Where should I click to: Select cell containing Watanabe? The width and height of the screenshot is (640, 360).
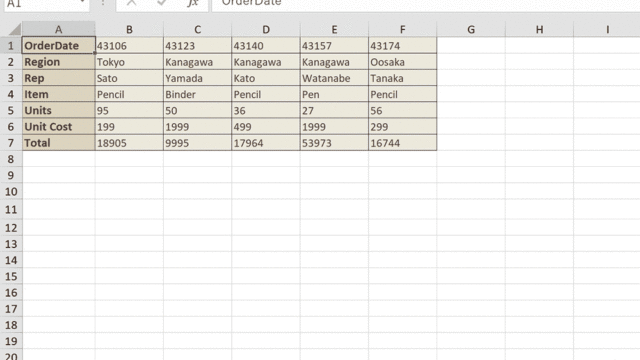coord(334,78)
